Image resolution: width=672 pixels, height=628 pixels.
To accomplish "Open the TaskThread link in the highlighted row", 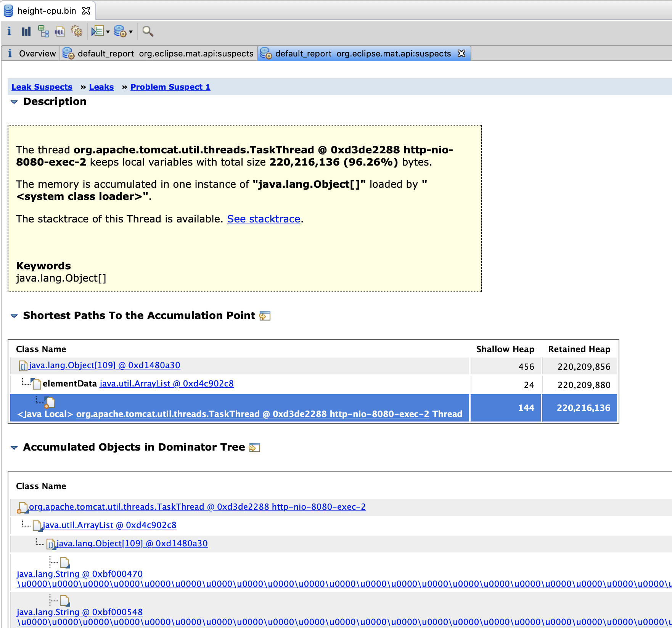I will 252,414.
